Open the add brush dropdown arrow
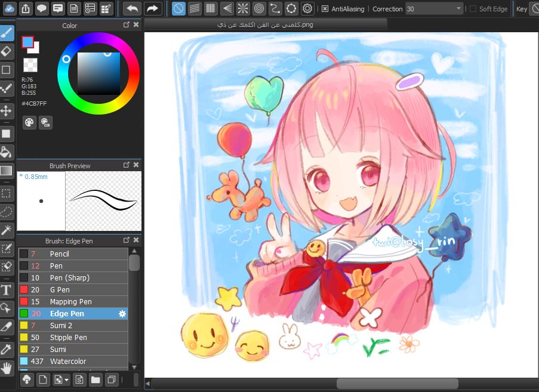Viewport: 539px width, 392px height. click(x=66, y=380)
